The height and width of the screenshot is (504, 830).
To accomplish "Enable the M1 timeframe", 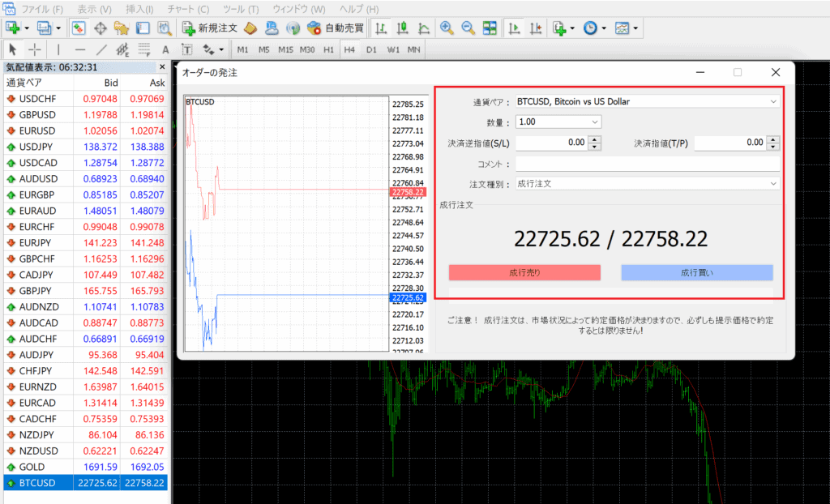I will pyautogui.click(x=242, y=49).
